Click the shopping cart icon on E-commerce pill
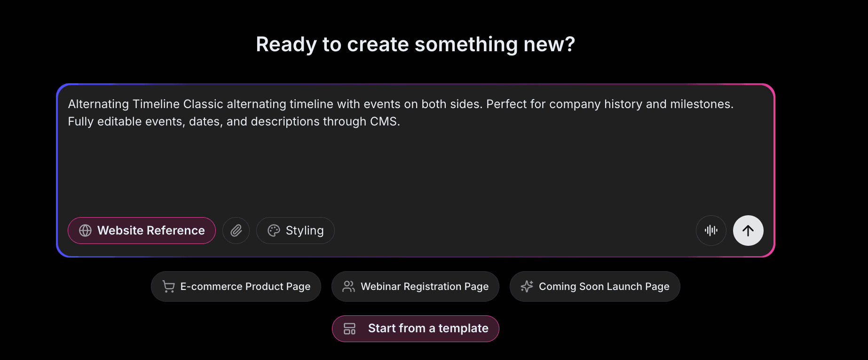The height and width of the screenshot is (360, 868). click(168, 286)
